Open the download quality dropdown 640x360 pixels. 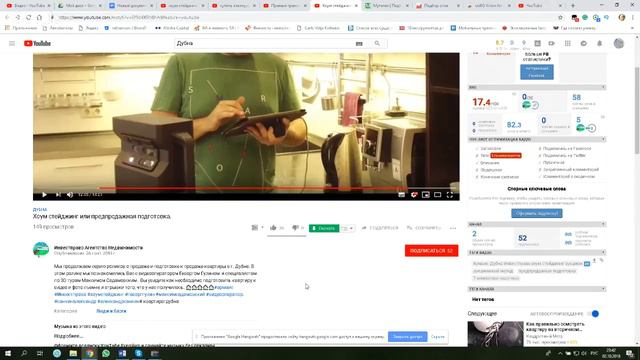point(347,228)
